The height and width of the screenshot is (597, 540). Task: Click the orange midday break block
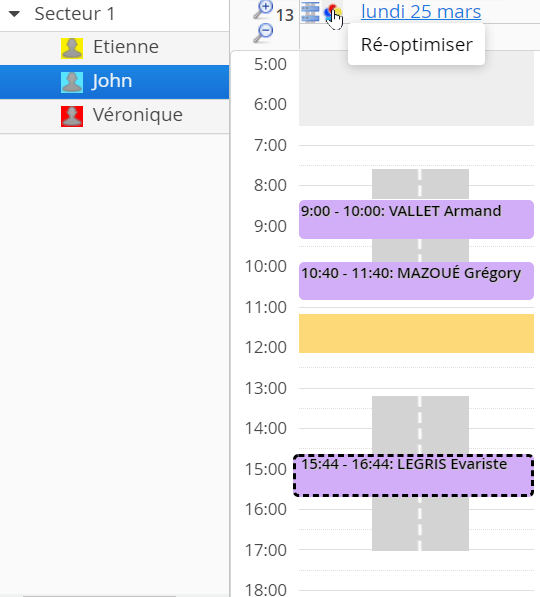416,334
